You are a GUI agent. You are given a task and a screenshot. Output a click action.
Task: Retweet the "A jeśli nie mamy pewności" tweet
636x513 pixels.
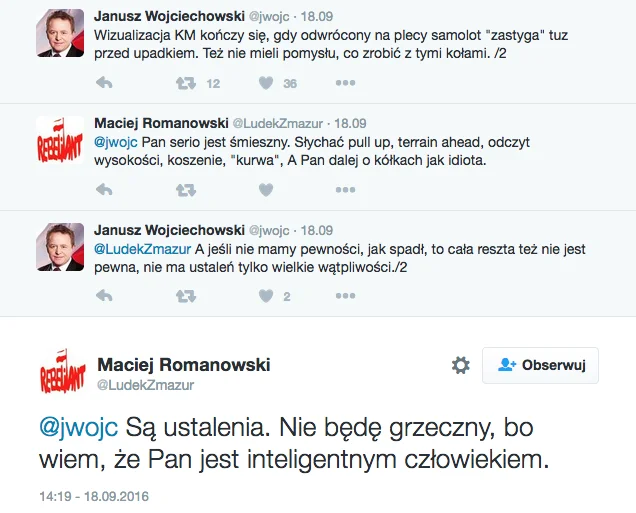(x=186, y=296)
